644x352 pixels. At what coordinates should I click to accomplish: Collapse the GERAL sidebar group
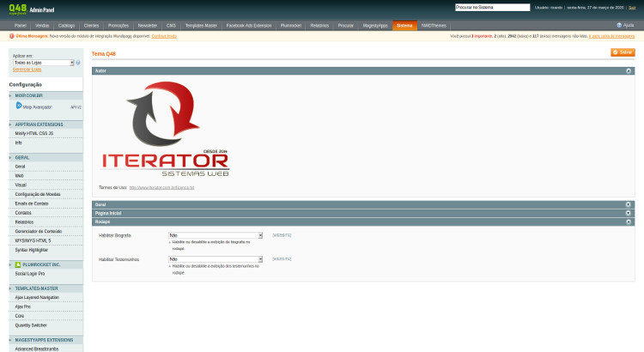point(46,158)
